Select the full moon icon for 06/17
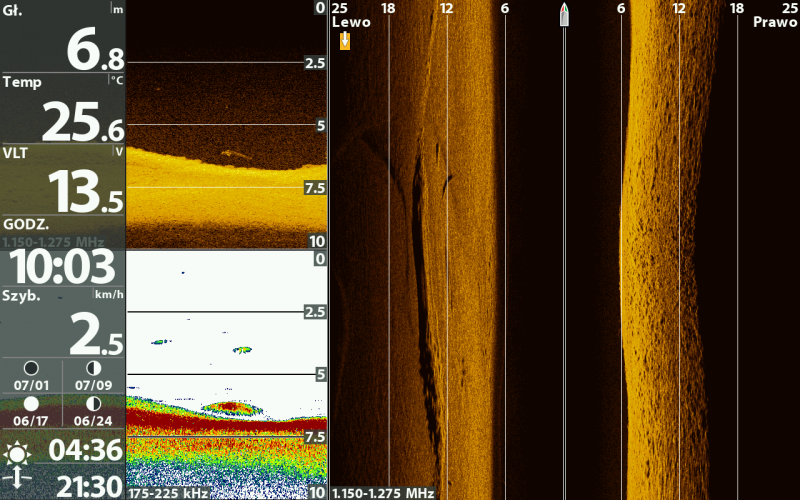Viewport: 800px width, 500px height. [31, 403]
